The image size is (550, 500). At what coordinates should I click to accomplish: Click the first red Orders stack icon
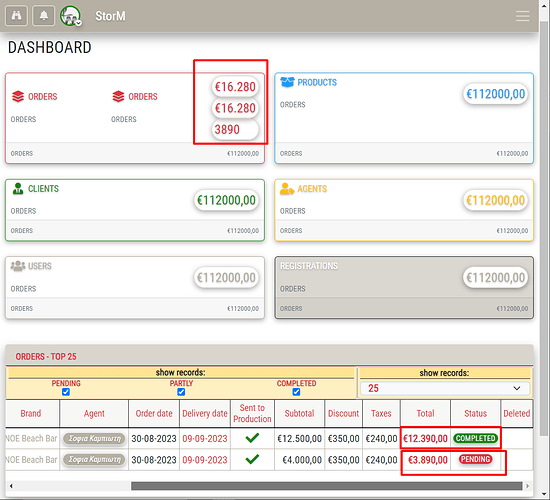coord(18,96)
